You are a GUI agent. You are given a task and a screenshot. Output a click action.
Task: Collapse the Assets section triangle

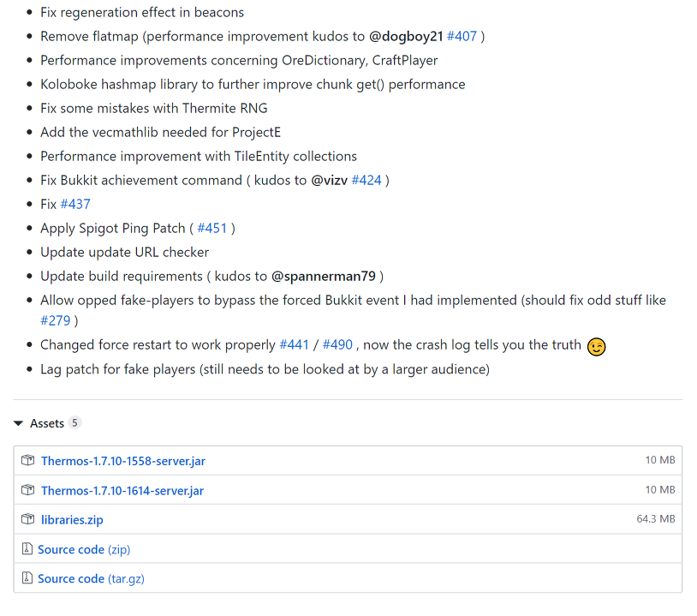pos(18,423)
